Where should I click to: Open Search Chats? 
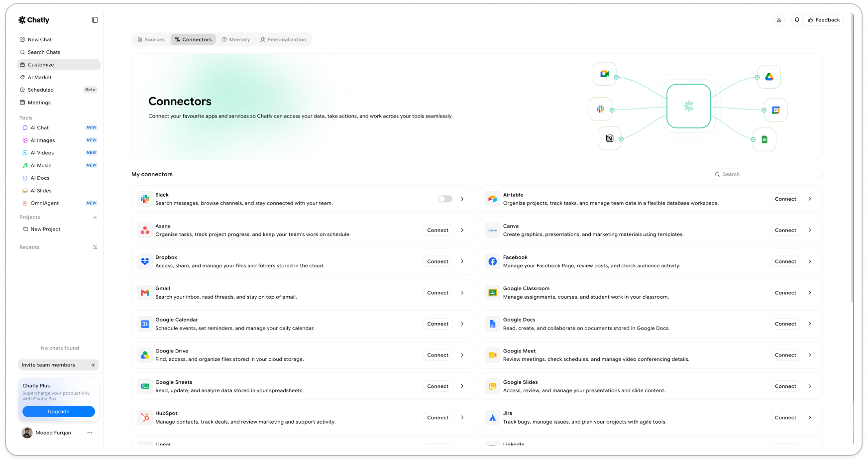click(58, 52)
